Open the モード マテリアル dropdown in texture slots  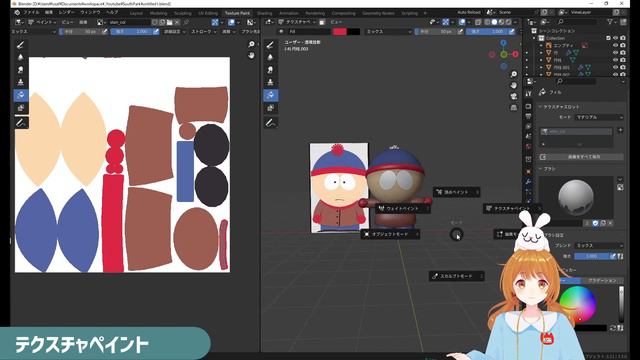pos(599,117)
